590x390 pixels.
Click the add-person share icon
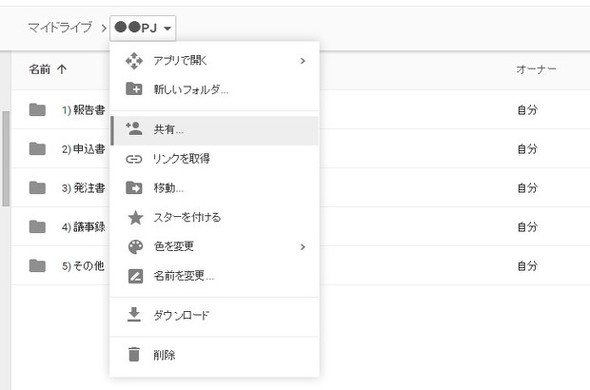click(134, 129)
